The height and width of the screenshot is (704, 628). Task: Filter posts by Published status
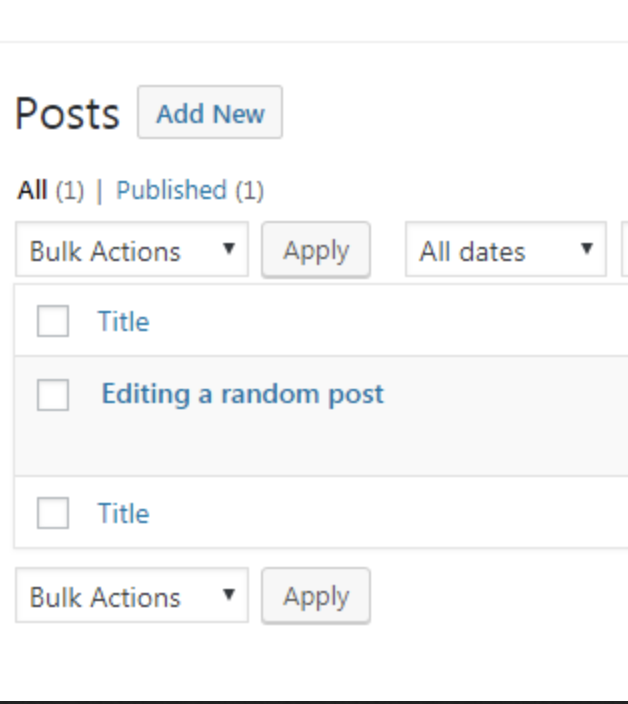(x=171, y=190)
